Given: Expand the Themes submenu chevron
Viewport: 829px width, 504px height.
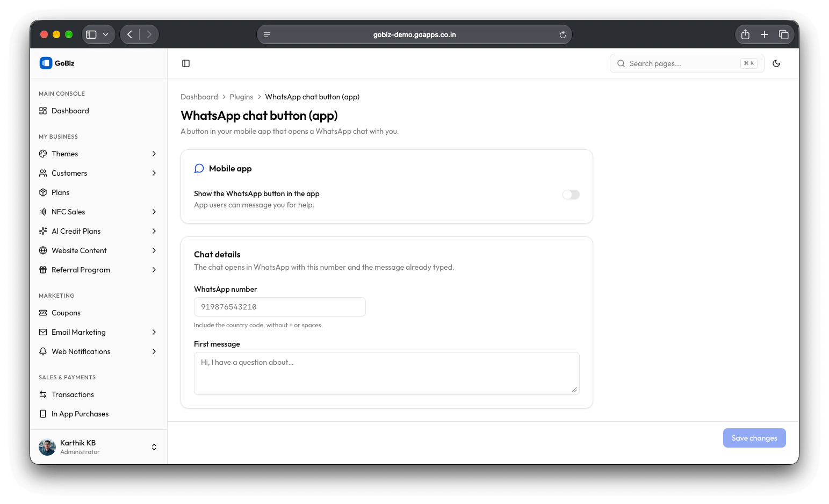Looking at the screenshot, I should click(154, 154).
